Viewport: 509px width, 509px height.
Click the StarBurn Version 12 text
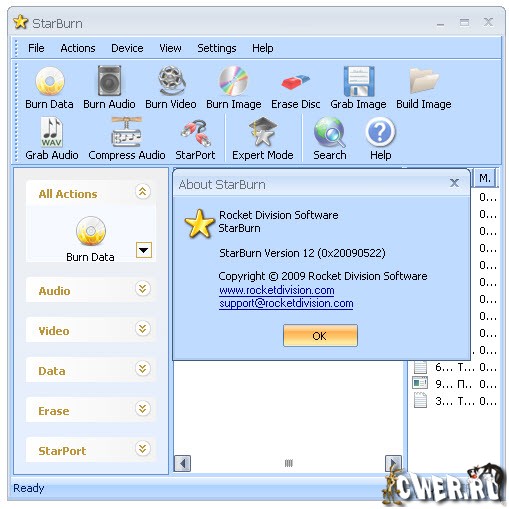coord(302,253)
